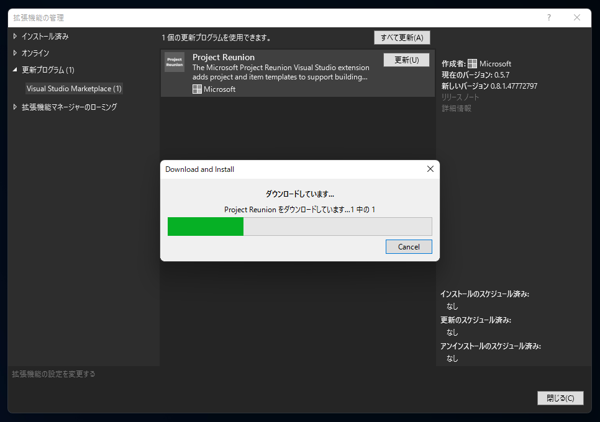Collapse the 更新プログラム (1) category arrow

point(15,70)
